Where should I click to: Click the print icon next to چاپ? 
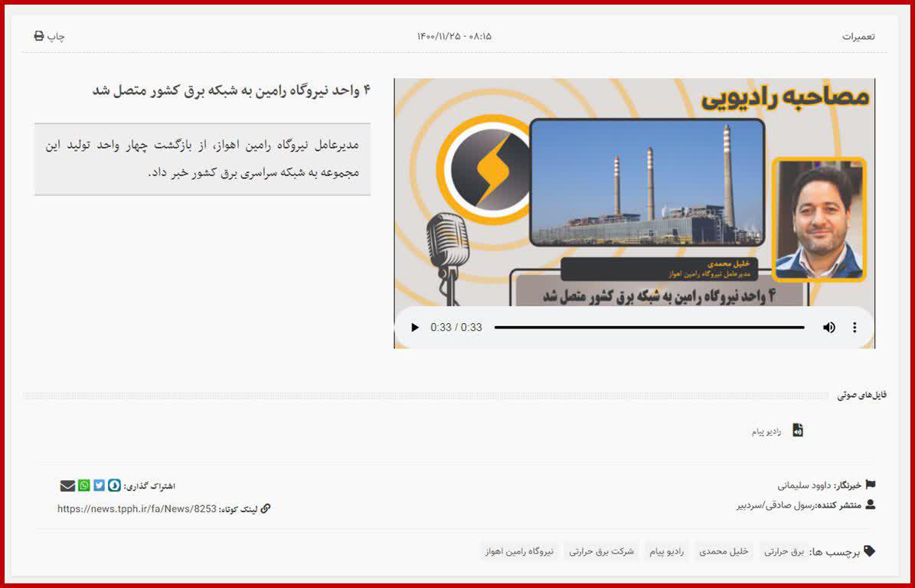[x=39, y=36]
